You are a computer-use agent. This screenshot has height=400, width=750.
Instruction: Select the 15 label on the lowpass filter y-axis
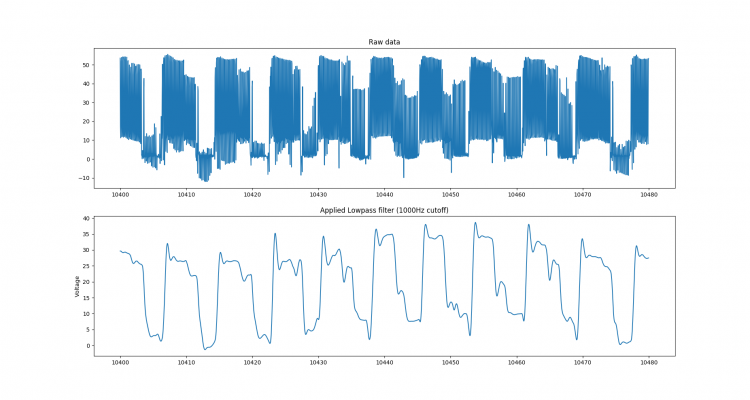point(86,298)
